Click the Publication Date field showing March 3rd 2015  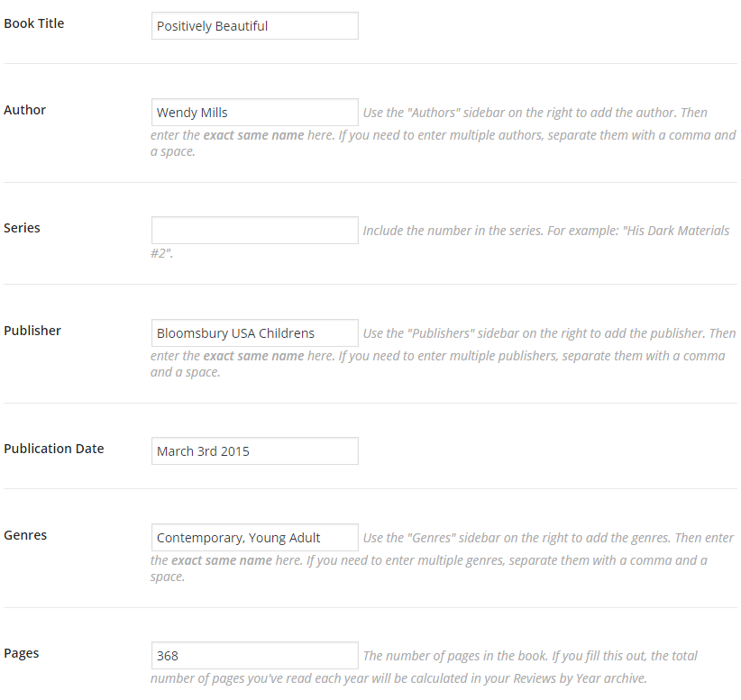pyautogui.click(x=255, y=451)
